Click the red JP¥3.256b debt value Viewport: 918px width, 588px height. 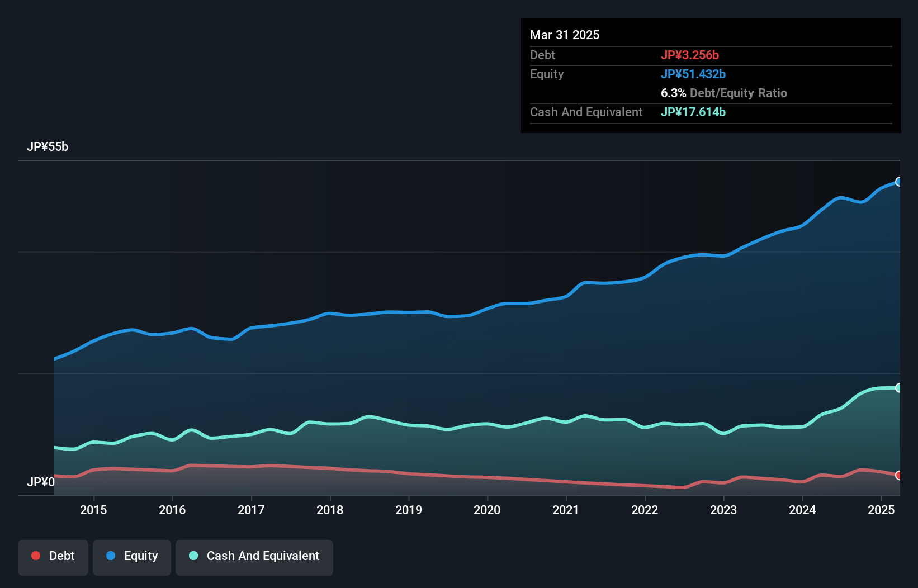[x=689, y=55]
